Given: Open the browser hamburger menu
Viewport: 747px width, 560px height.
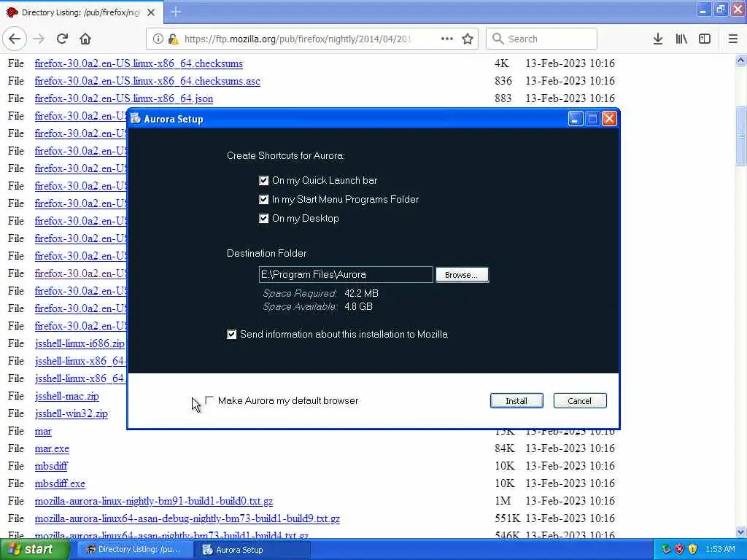Looking at the screenshot, I should coord(732,39).
